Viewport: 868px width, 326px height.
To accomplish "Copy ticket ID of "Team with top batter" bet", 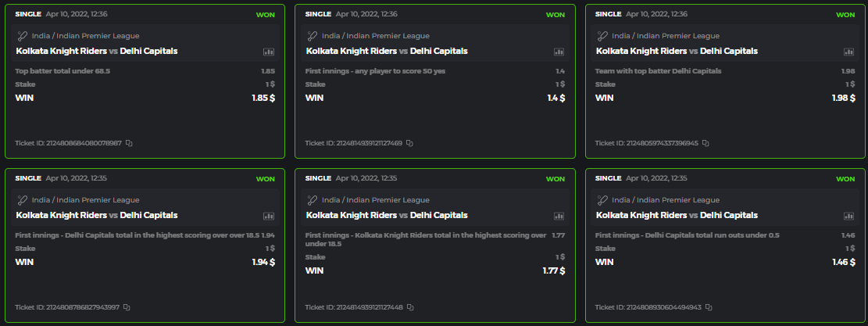I will [705, 143].
